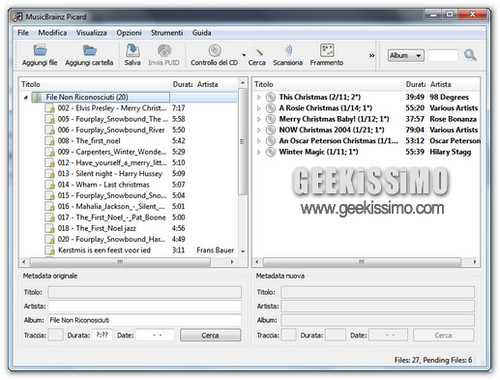Open the Modifica menu
The image size is (500, 380).
coord(52,33)
